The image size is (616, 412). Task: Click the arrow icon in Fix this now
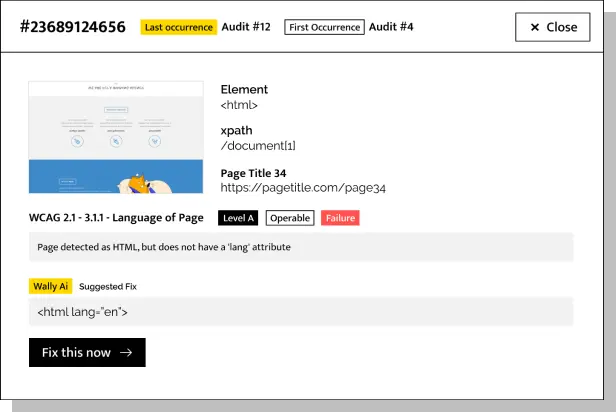pyautogui.click(x=126, y=352)
